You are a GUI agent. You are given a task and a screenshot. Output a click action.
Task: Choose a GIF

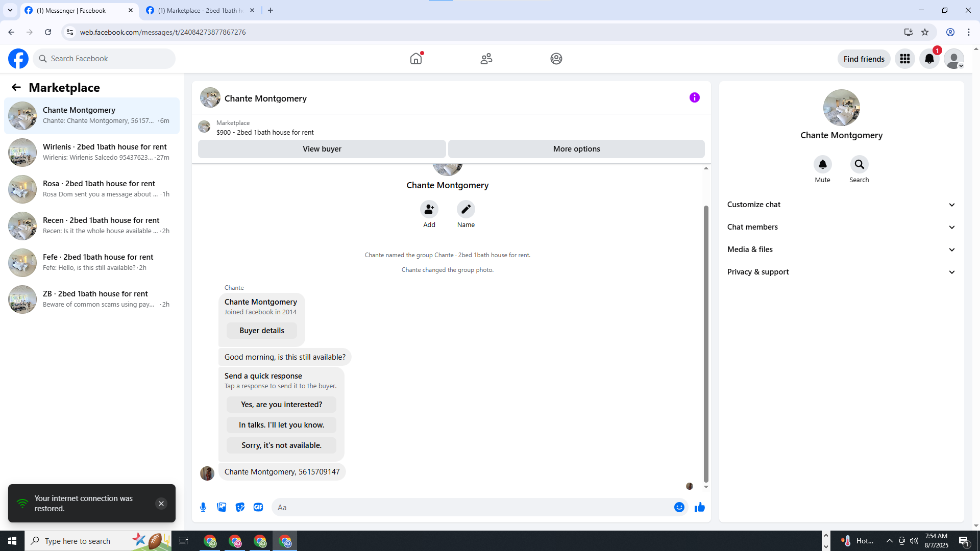coord(258,507)
